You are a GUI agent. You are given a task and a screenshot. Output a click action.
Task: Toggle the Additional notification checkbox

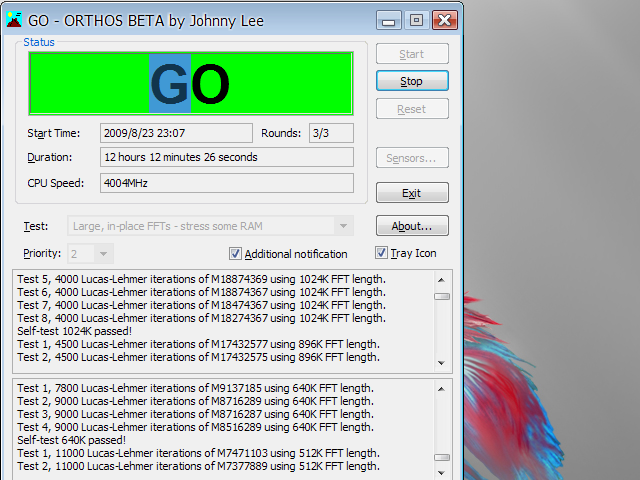coord(235,253)
